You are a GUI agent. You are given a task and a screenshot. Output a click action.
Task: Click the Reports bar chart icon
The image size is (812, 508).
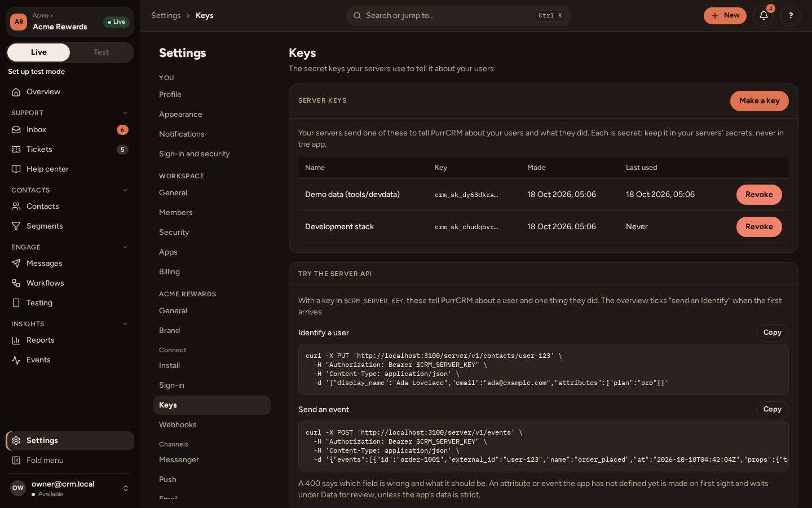(x=16, y=340)
